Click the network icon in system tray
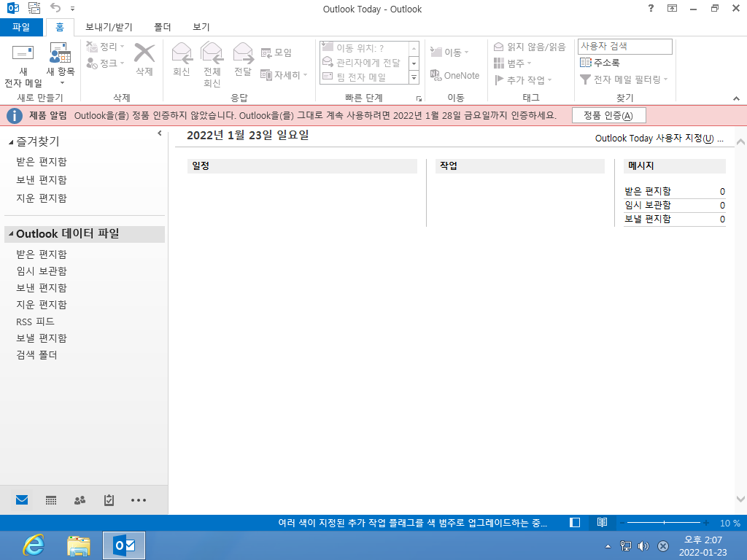The image size is (747, 560). [x=625, y=546]
